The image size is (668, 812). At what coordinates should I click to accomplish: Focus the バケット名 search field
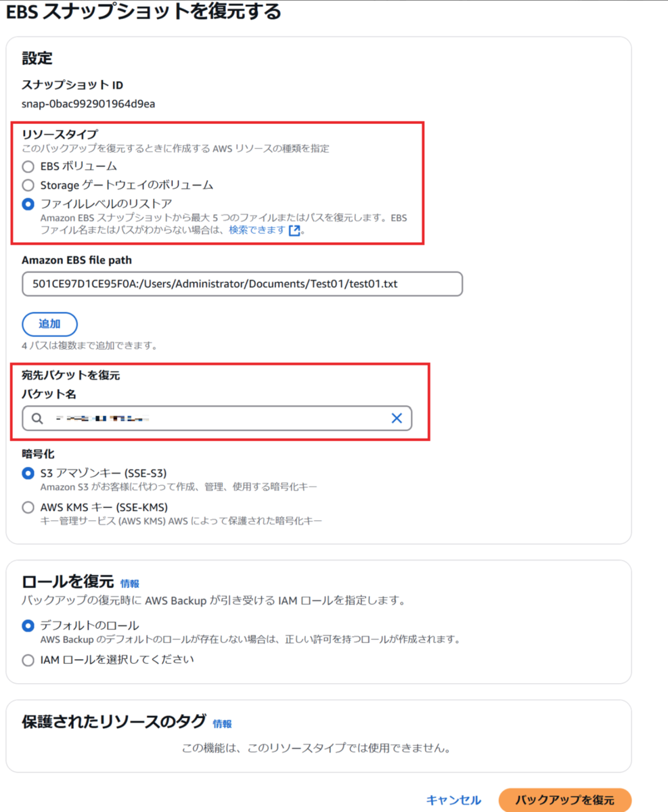tap(217, 419)
